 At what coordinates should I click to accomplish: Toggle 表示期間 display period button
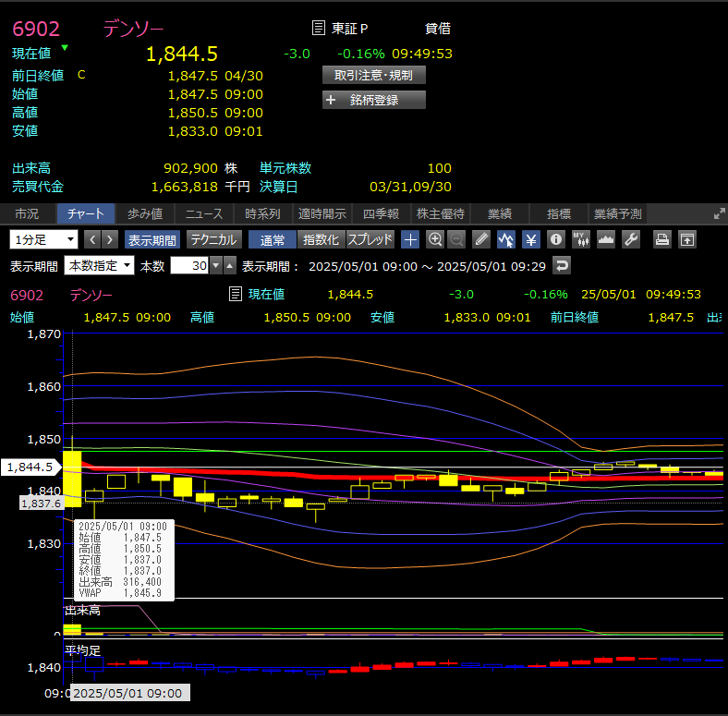coord(152,239)
